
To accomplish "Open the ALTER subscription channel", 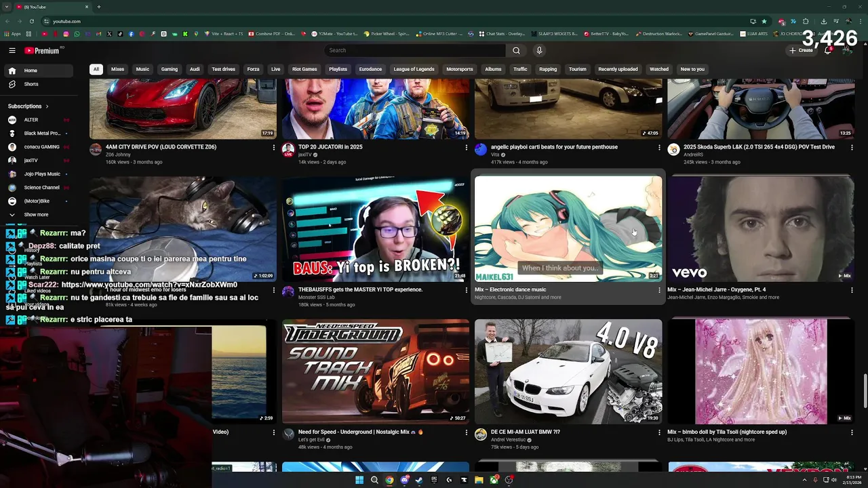I will [x=38, y=120].
